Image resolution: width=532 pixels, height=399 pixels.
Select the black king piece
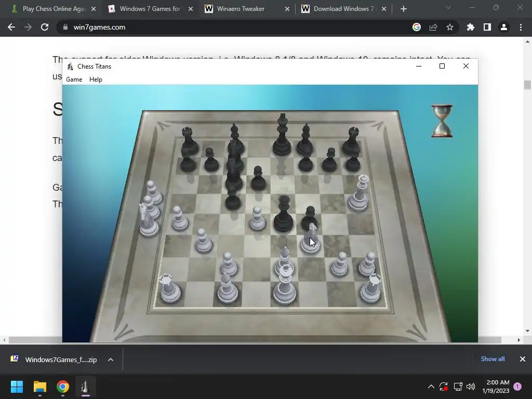pos(282,136)
